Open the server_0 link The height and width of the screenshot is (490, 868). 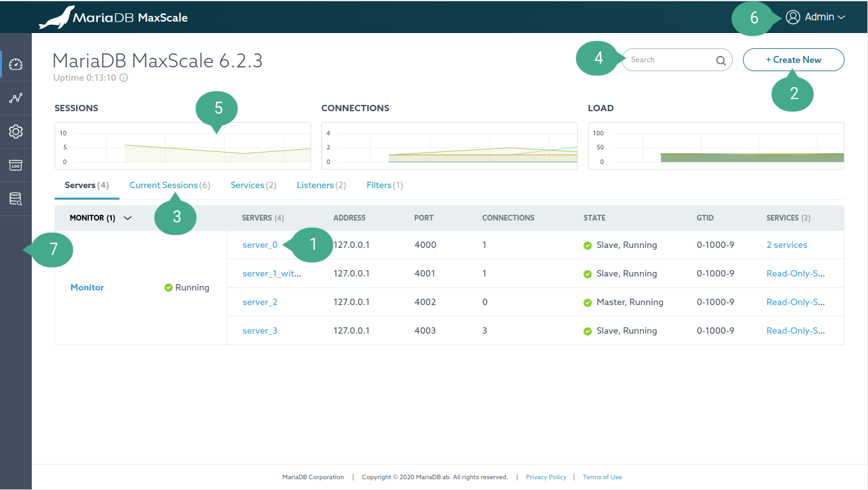260,245
